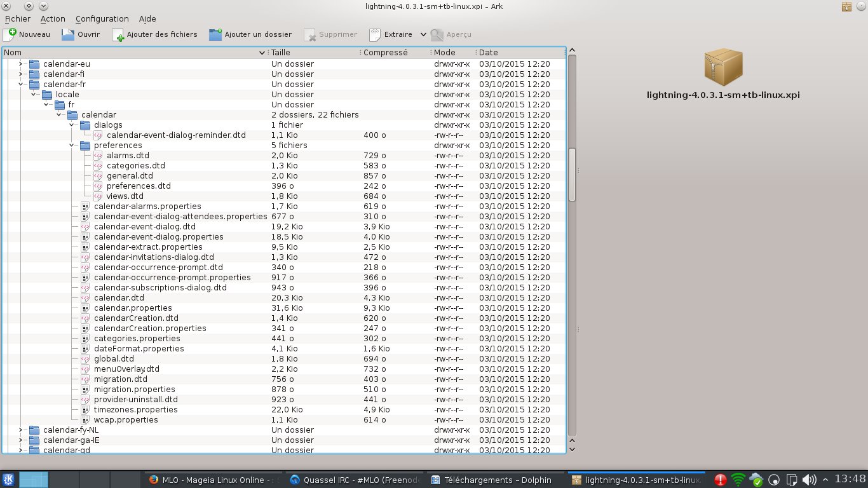Select the views.dtd file icon
The height and width of the screenshot is (488, 868).
pos(98,196)
